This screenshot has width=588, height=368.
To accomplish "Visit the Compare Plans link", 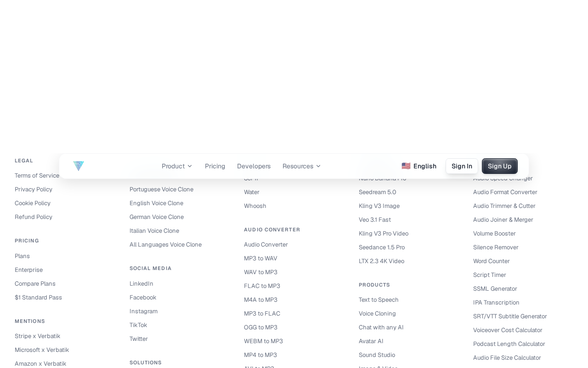I will click(x=35, y=284).
